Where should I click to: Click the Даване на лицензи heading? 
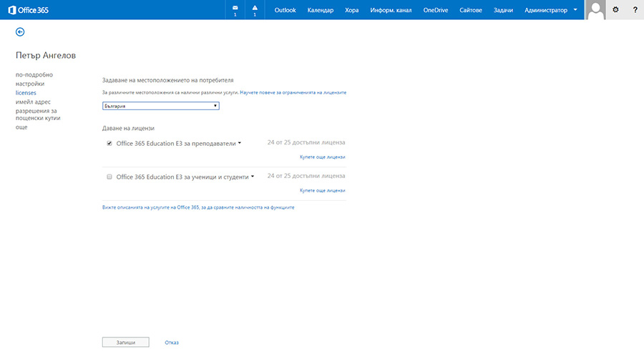128,128
